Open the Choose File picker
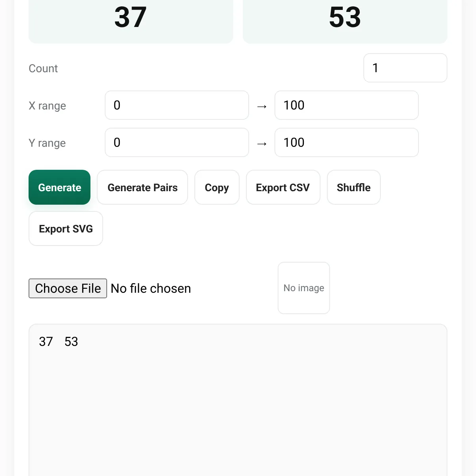 coord(68,288)
